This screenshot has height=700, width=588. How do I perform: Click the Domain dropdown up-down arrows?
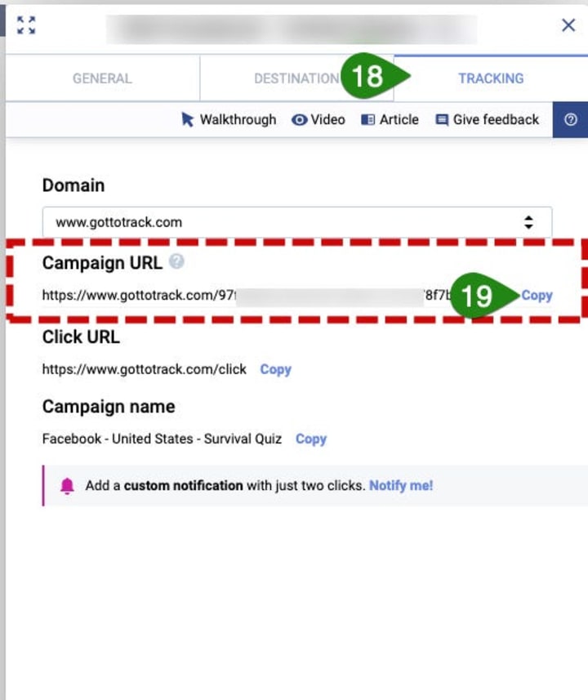click(x=528, y=222)
